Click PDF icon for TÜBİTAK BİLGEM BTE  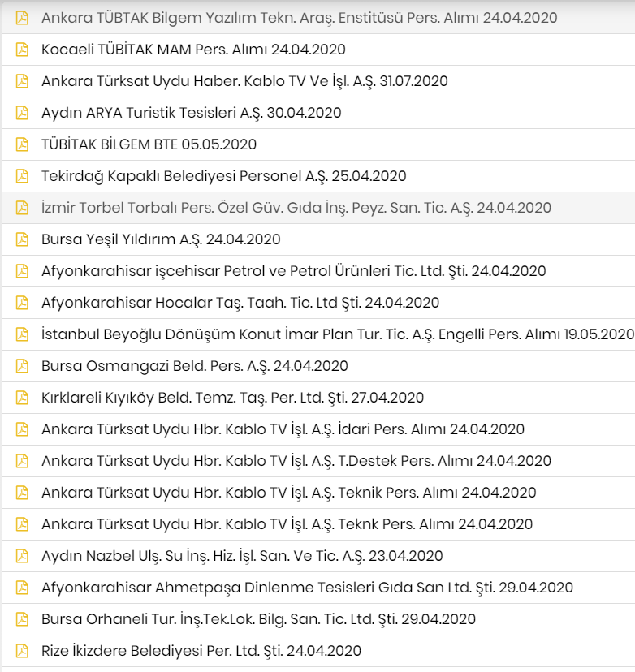pyautogui.click(x=22, y=144)
